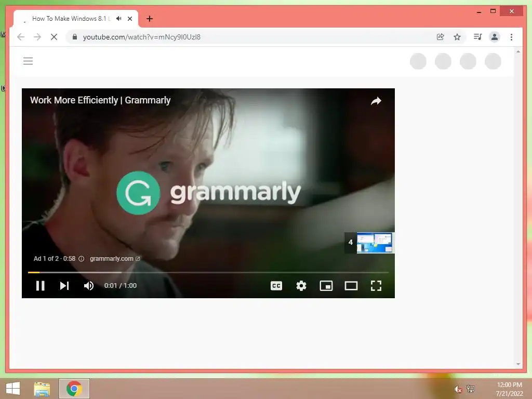Click the muted system volume tray icon

coord(458,389)
